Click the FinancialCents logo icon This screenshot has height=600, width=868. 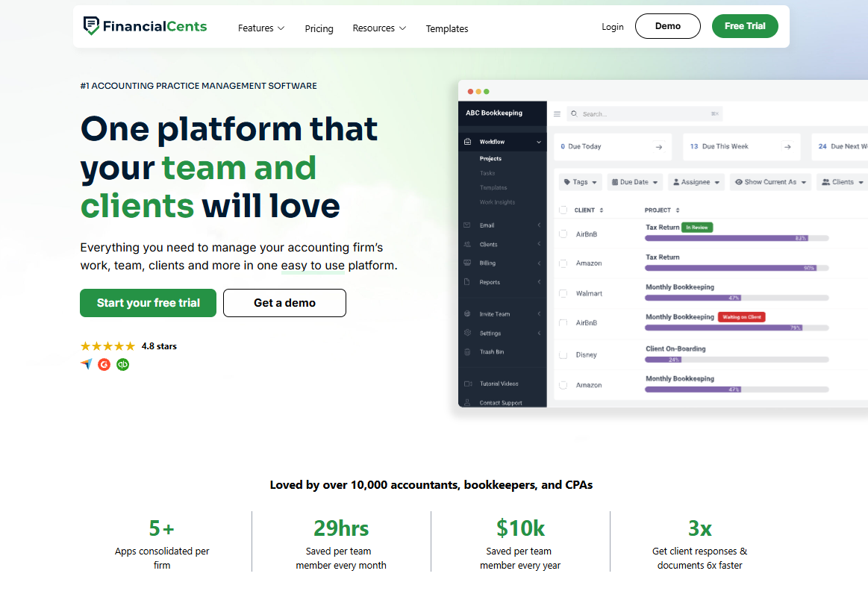pyautogui.click(x=91, y=26)
